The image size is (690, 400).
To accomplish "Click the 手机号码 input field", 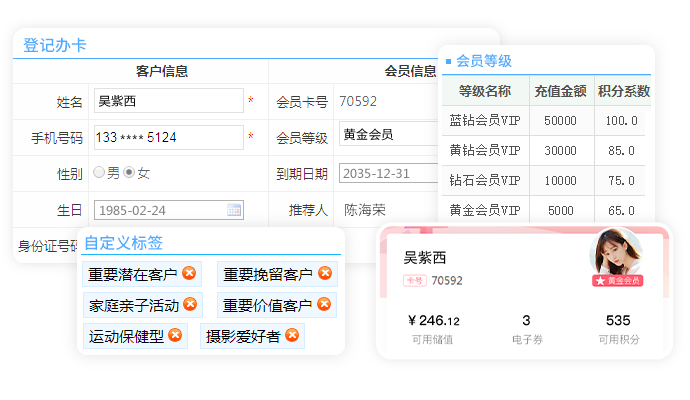I will (168, 137).
